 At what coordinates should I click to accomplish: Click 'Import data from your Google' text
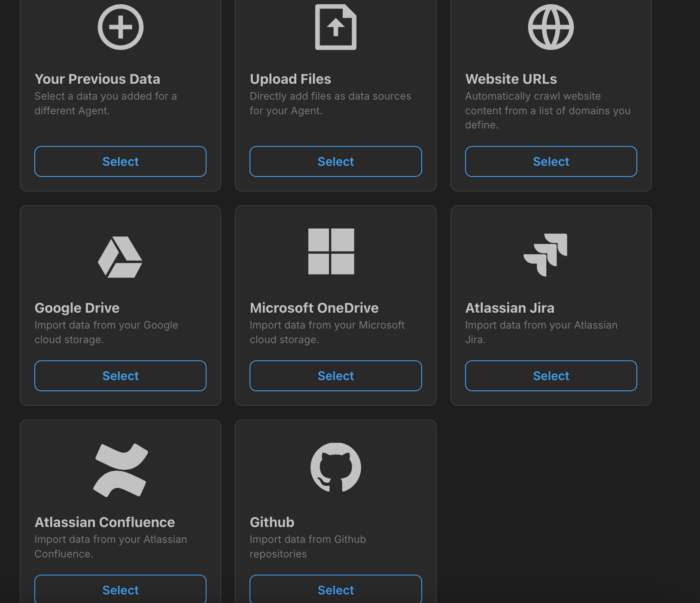click(106, 332)
